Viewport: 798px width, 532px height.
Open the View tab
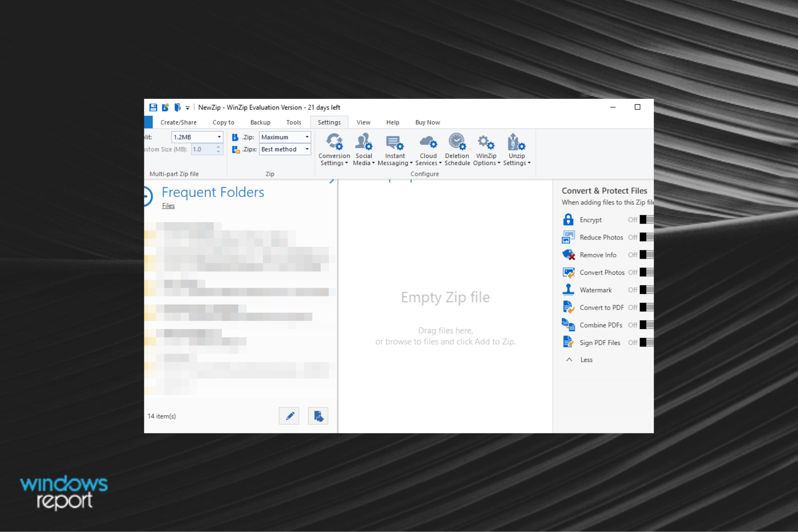pyautogui.click(x=363, y=122)
